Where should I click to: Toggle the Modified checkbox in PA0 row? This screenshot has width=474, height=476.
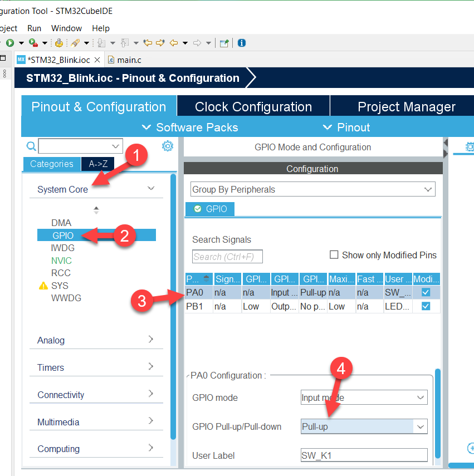point(426,292)
